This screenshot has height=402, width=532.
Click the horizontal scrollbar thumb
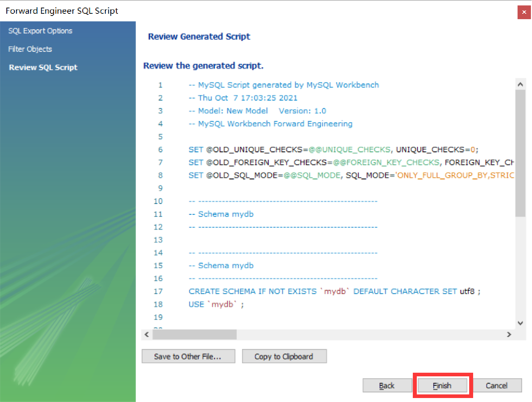pyautogui.click(x=194, y=335)
